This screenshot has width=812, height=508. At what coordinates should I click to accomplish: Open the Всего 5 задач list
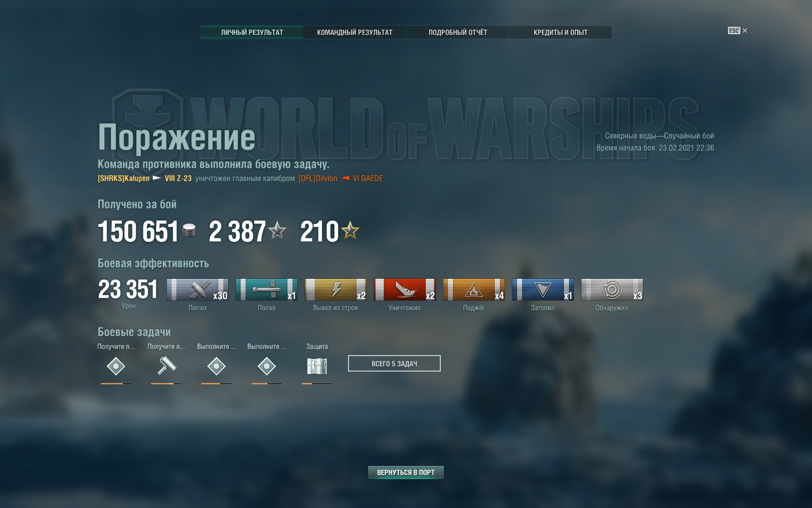point(394,363)
